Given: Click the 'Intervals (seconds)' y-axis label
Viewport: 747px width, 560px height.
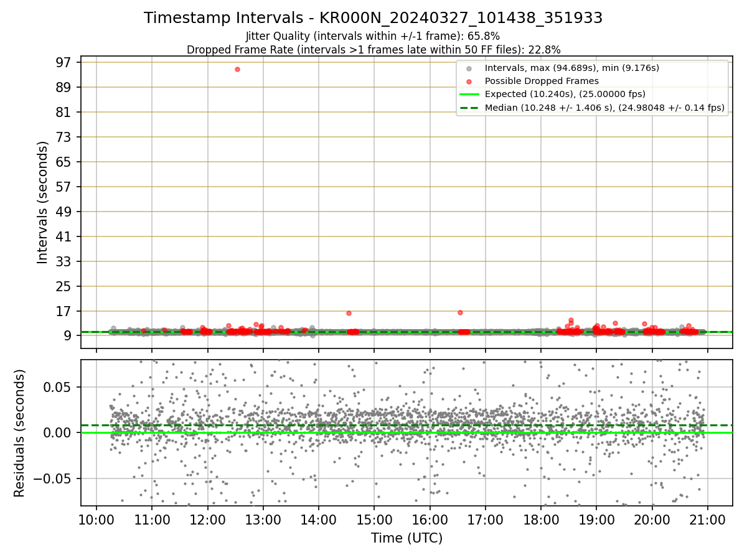Looking at the screenshot, I should (x=42, y=202).
